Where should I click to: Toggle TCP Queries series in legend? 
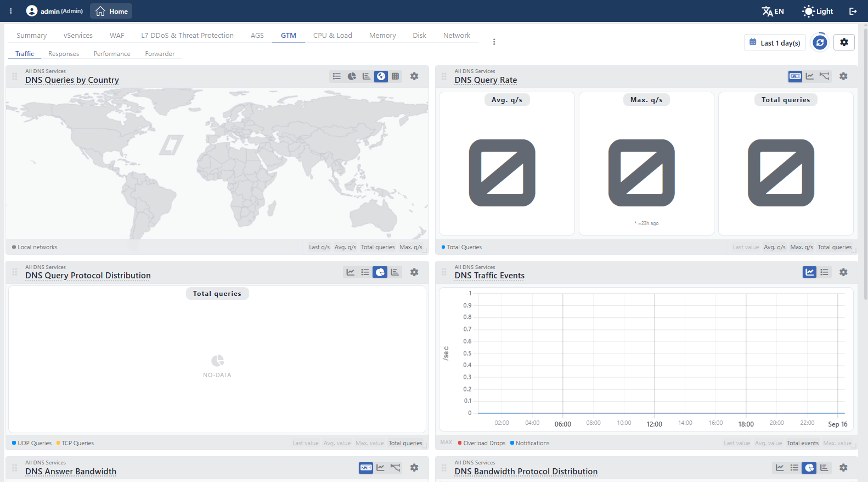75,443
